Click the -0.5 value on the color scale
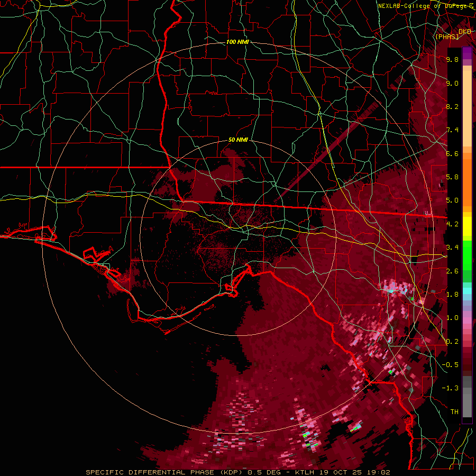The width and height of the screenshot is (476, 476). coord(450,365)
